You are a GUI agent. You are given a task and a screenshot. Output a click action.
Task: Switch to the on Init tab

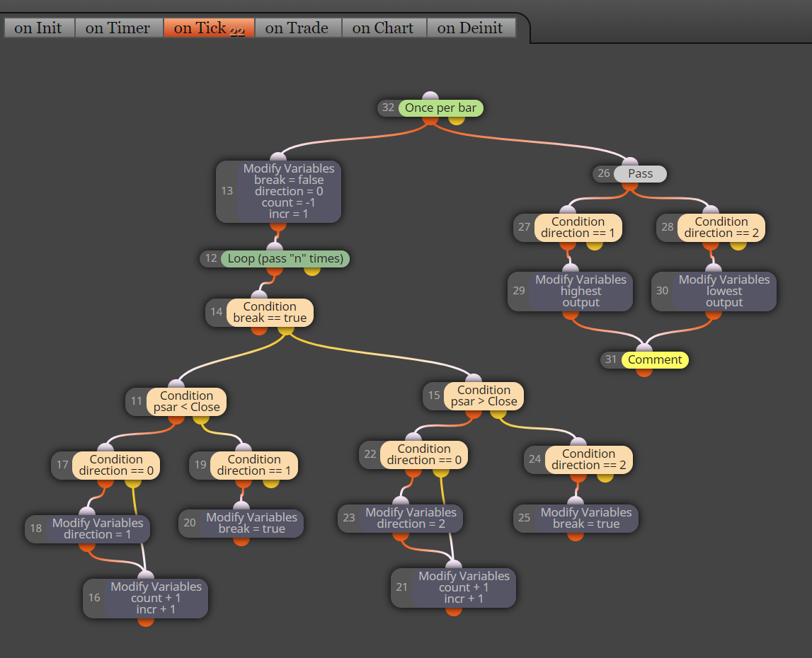tap(38, 28)
